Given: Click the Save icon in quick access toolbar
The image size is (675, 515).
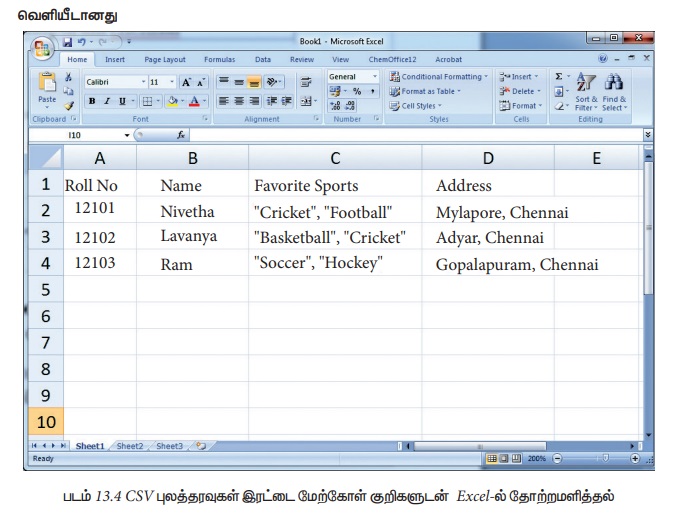Looking at the screenshot, I should click(68, 42).
